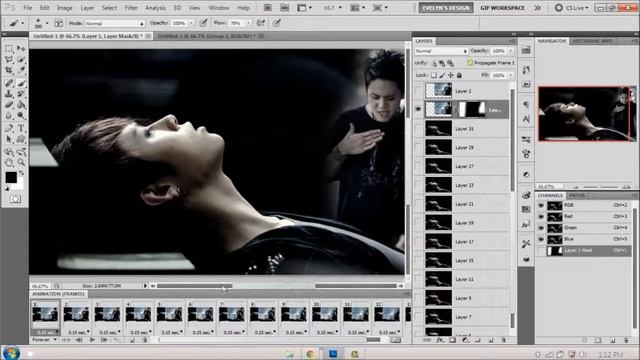Select the Paint Bucket tool
The height and width of the screenshot is (360, 640).
pos(21,105)
